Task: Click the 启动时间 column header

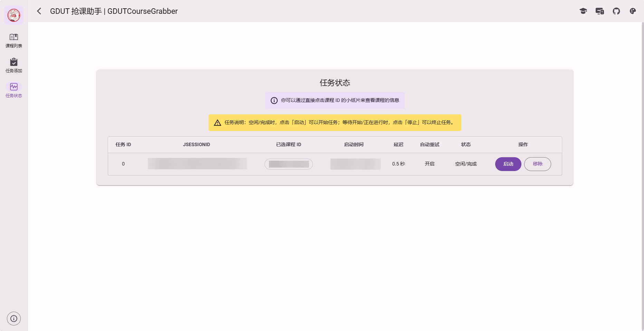Action: point(354,145)
